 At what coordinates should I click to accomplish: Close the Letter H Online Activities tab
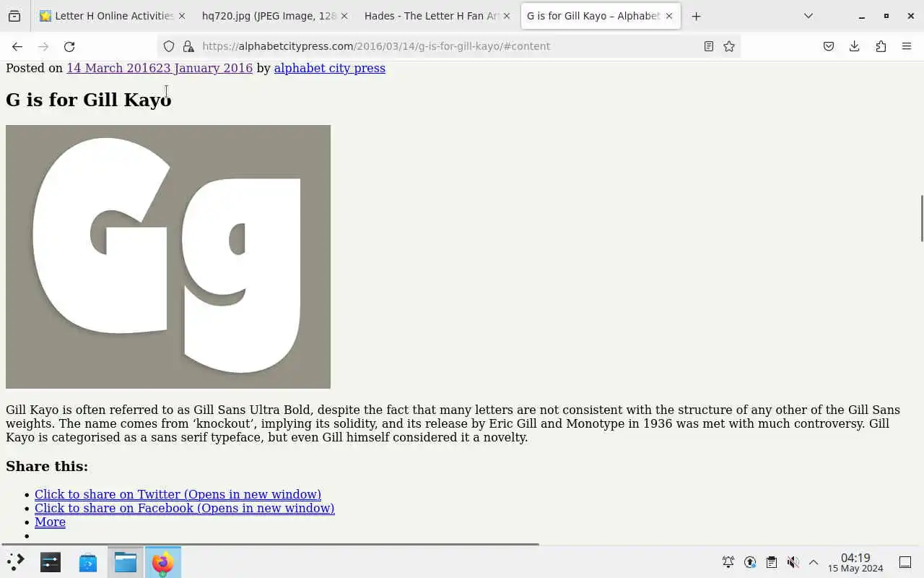(181, 16)
